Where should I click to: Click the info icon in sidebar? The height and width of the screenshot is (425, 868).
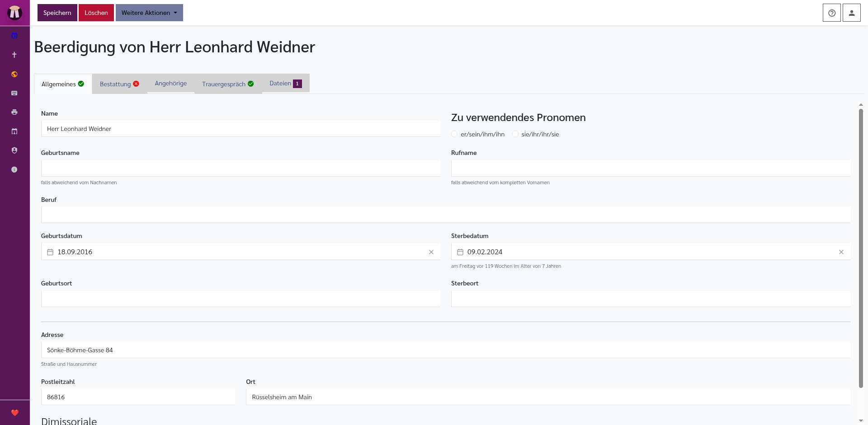(14, 170)
